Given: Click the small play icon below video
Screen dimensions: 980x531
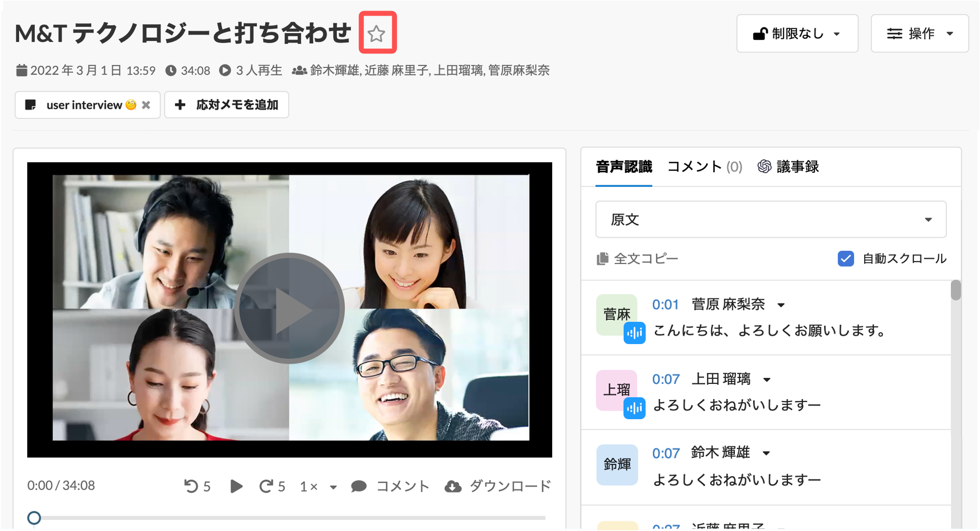Looking at the screenshot, I should [236, 486].
